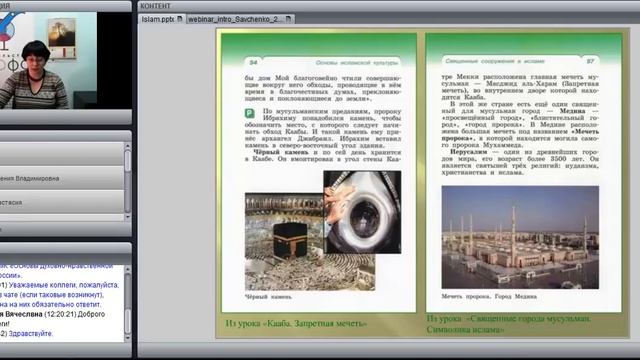Click caption 'Из урока «Кааба. Запретная мечеть»'

(x=296, y=324)
